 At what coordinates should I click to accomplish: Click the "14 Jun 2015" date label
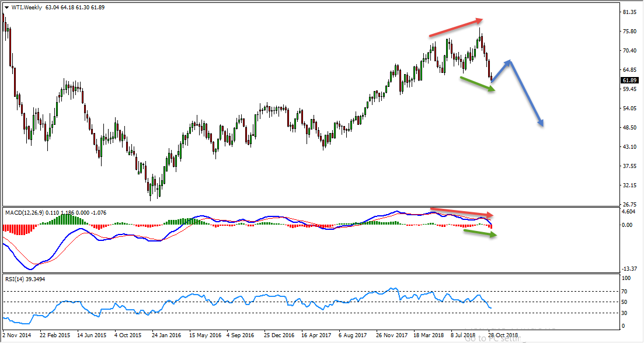(92, 335)
